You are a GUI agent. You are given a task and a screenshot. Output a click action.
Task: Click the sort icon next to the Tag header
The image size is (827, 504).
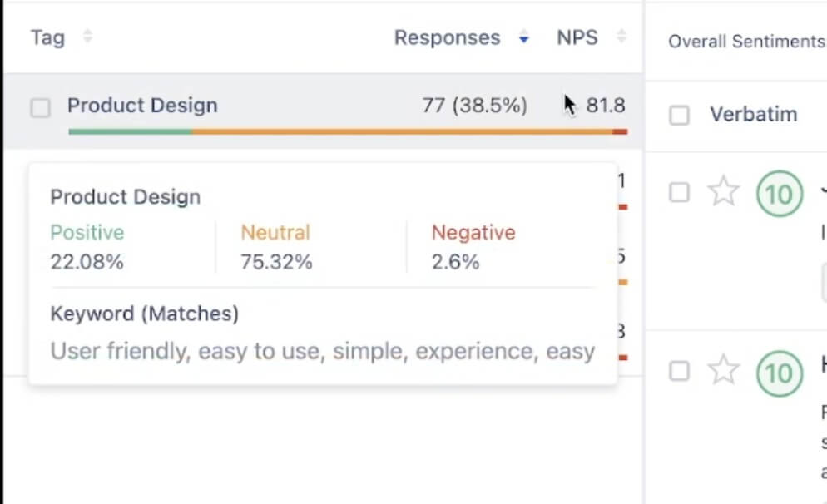coord(87,37)
